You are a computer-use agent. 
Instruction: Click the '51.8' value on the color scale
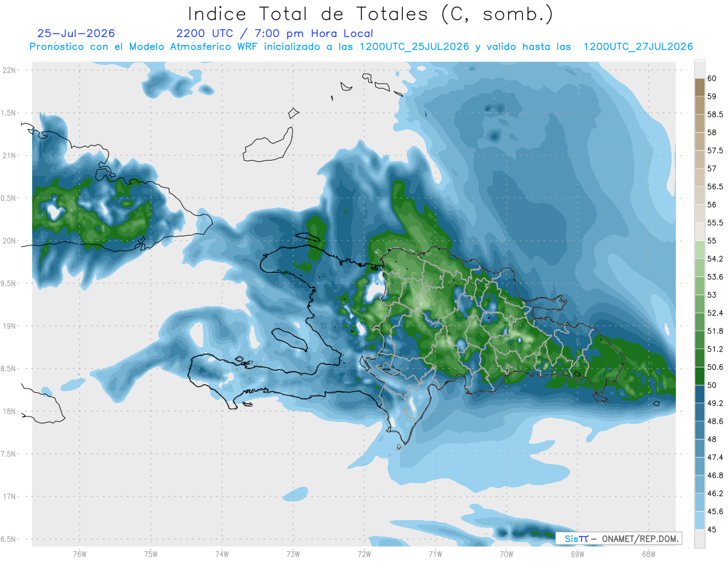(716, 331)
